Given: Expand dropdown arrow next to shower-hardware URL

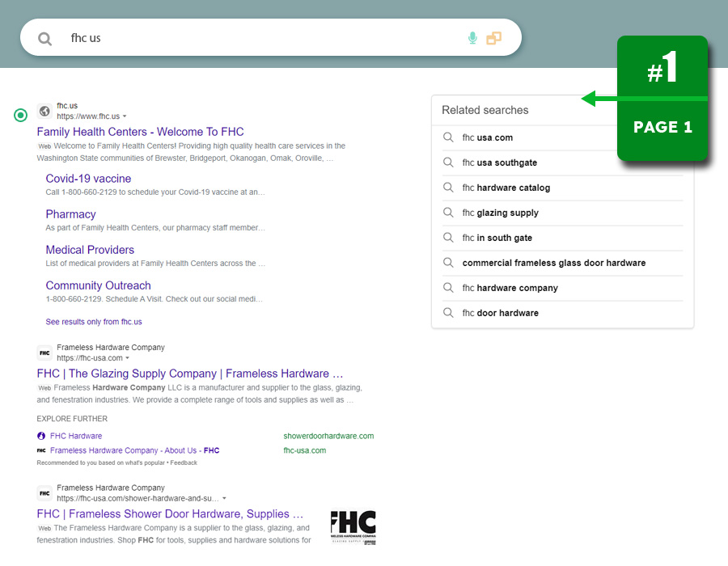Looking at the screenshot, I should pyautogui.click(x=224, y=498).
